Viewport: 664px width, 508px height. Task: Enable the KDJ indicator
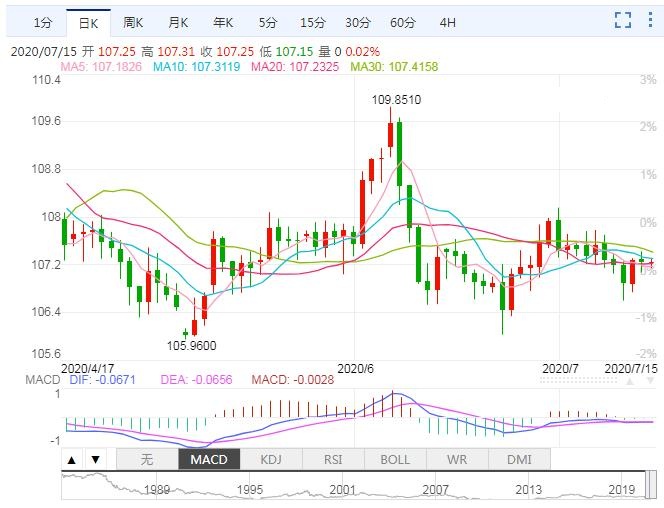pos(271,460)
